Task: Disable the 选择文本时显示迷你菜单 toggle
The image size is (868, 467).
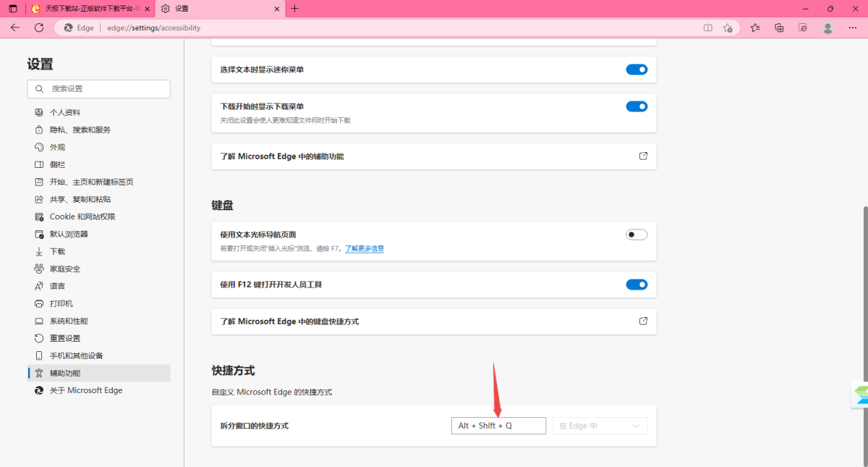Action: 637,69
